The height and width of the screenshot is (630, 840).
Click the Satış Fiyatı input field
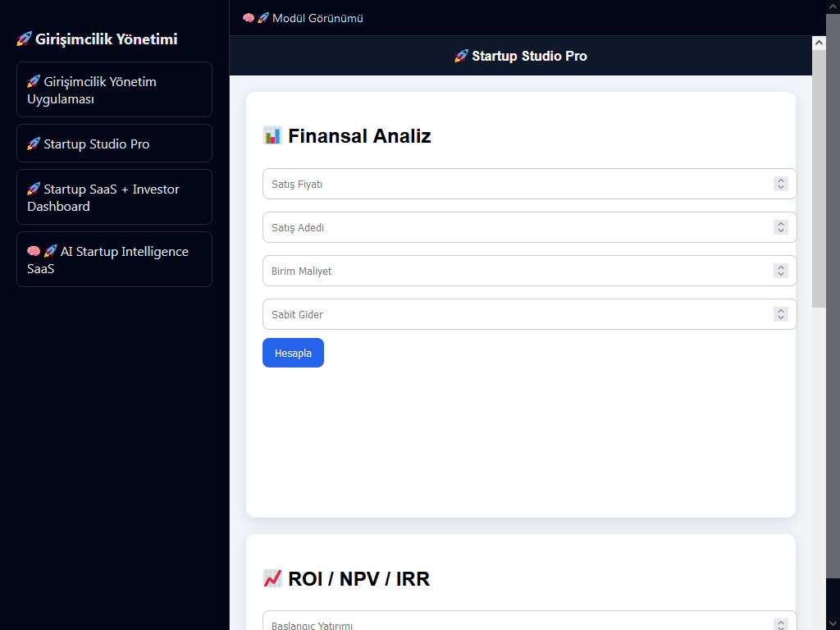tap(517, 185)
